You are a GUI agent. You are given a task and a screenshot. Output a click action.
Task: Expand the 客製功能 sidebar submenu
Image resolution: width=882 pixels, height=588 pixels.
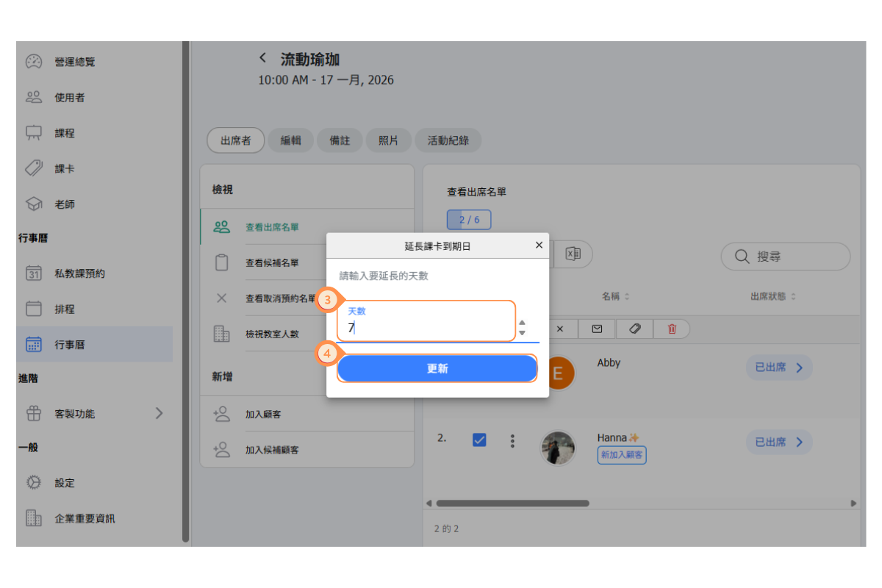[x=159, y=413]
